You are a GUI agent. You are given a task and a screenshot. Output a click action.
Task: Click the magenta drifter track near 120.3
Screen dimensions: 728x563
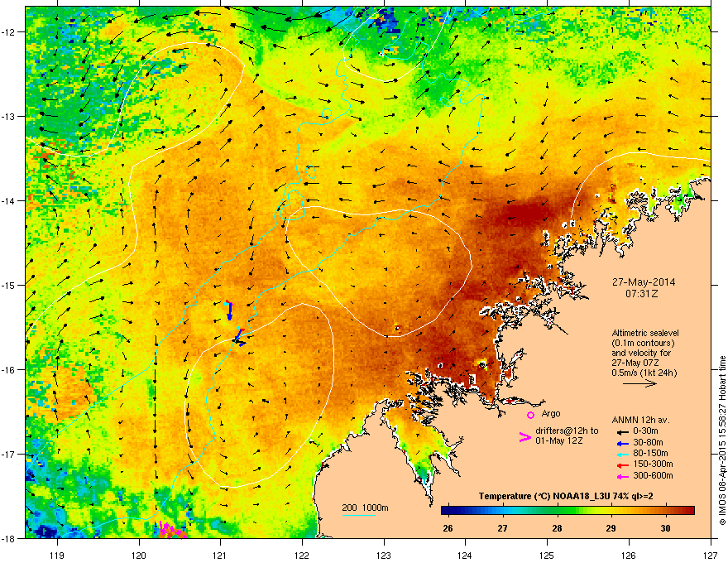[x=173, y=530]
